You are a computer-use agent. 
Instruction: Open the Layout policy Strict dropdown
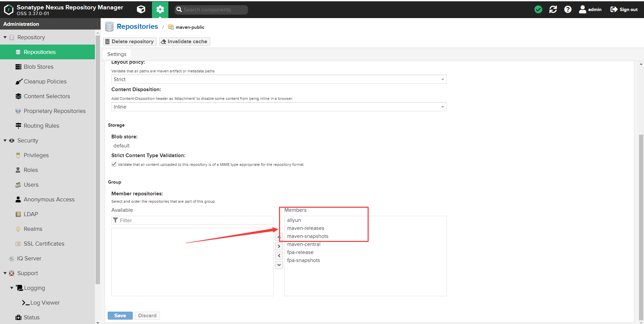tap(279, 79)
